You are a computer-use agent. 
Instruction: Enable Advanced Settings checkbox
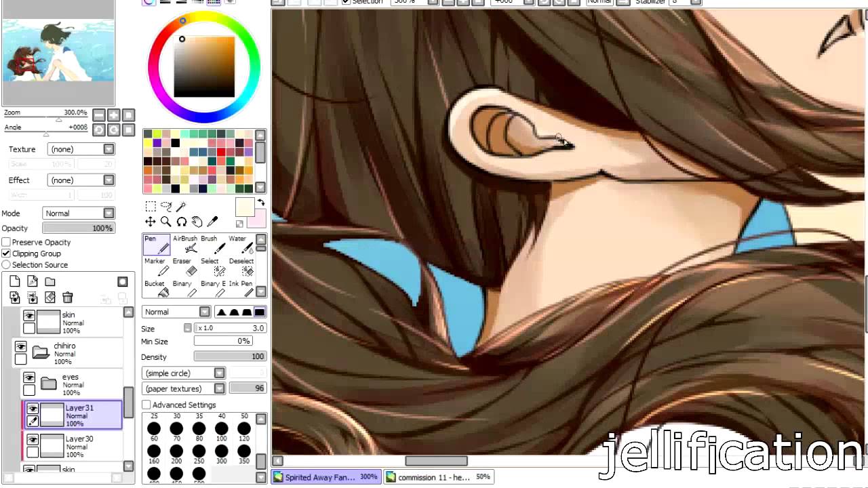point(146,405)
